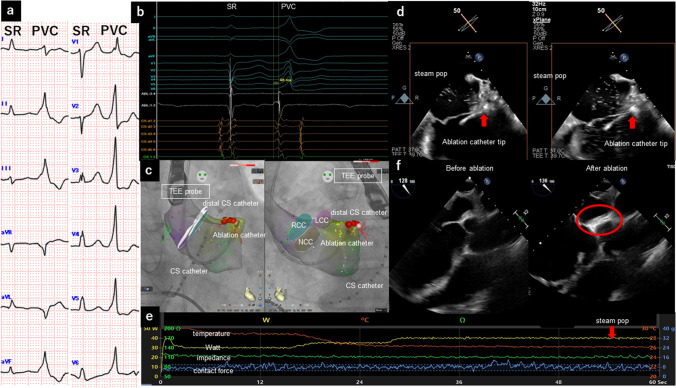Image resolution: width=676 pixels, height=388 pixels.
Task: Click the left TEE probe label box
Action: pyautogui.click(x=185, y=191)
